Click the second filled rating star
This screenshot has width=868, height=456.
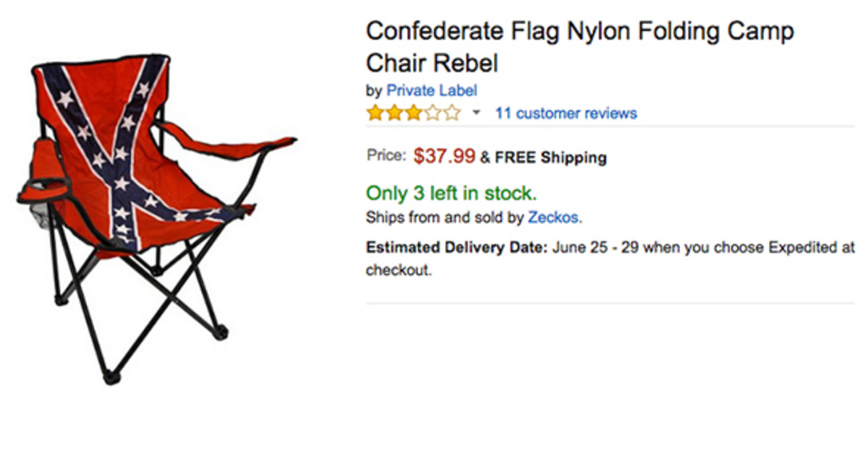(393, 113)
